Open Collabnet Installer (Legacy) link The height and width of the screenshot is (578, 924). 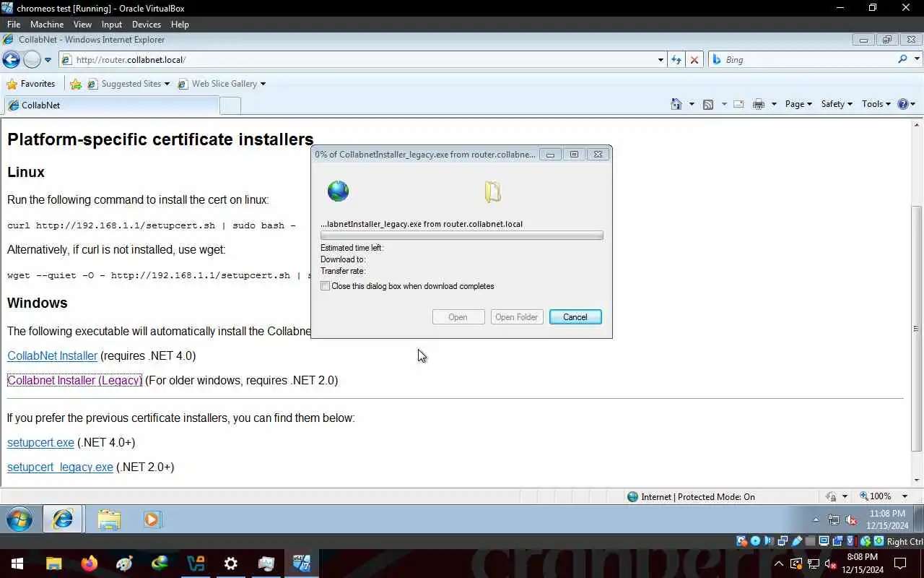(x=75, y=380)
